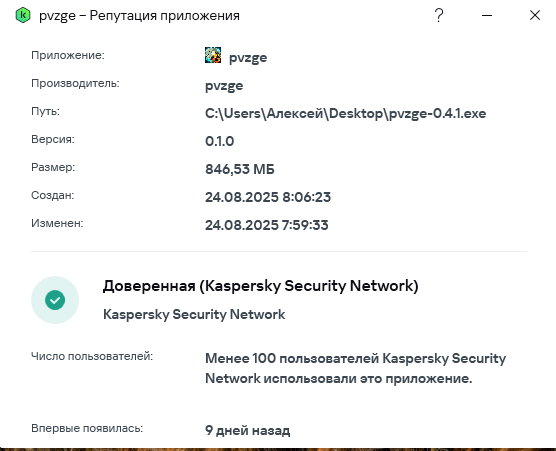Click the window title Репутация приложения

tap(165, 16)
